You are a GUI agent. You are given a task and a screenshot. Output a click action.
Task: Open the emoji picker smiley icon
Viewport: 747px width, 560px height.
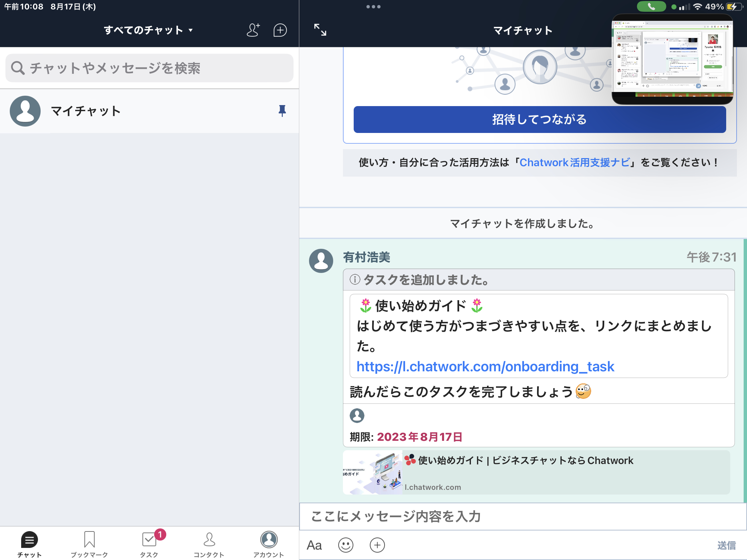(346, 545)
